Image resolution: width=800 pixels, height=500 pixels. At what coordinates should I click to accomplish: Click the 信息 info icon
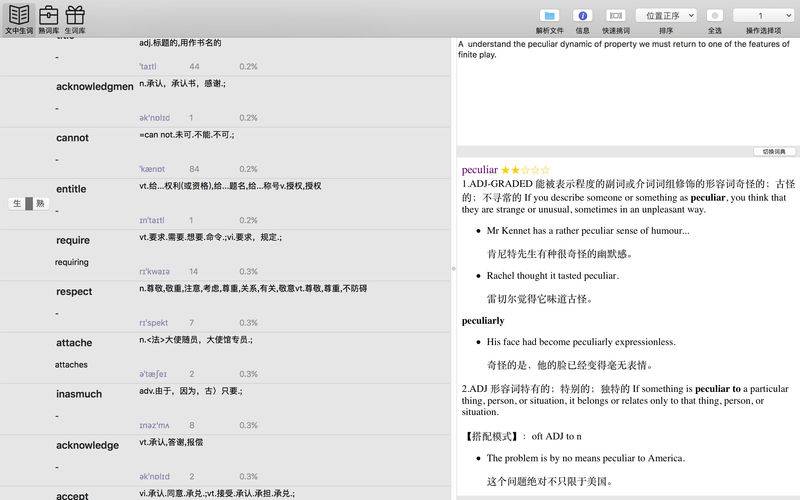tap(583, 16)
